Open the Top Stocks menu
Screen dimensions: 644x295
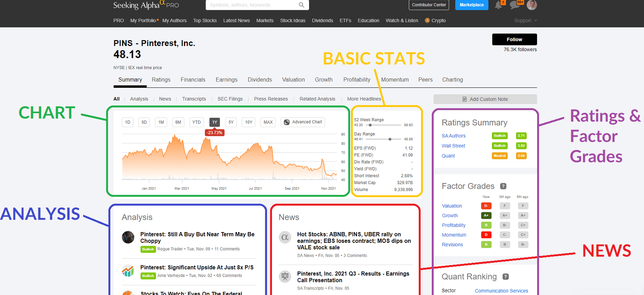click(205, 20)
